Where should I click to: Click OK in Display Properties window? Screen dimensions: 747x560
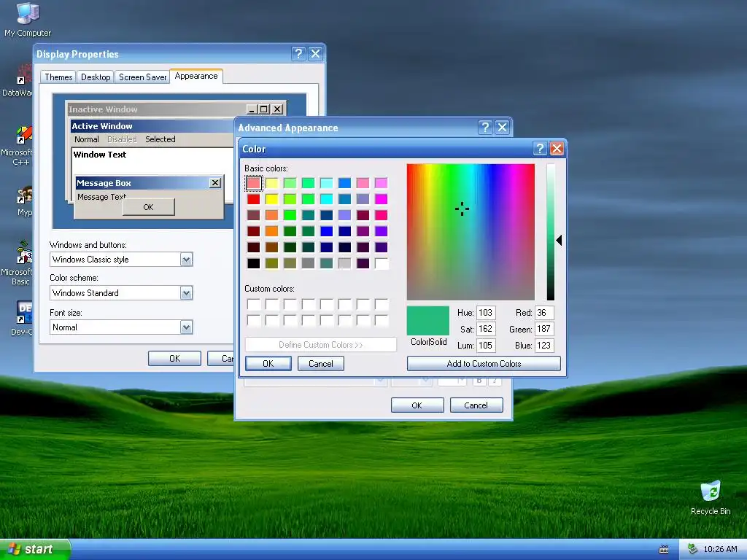pyautogui.click(x=174, y=359)
